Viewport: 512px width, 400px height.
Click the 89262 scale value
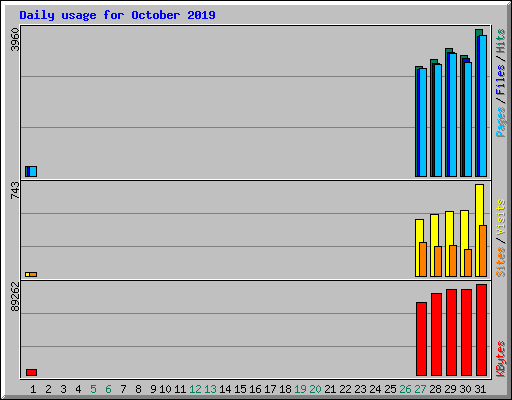point(15,297)
